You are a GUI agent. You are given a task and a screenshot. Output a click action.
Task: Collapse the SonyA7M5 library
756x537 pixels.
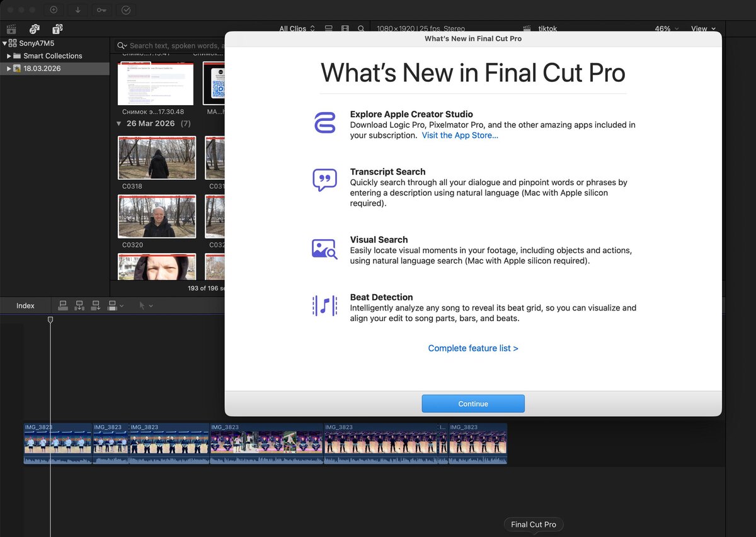4,43
